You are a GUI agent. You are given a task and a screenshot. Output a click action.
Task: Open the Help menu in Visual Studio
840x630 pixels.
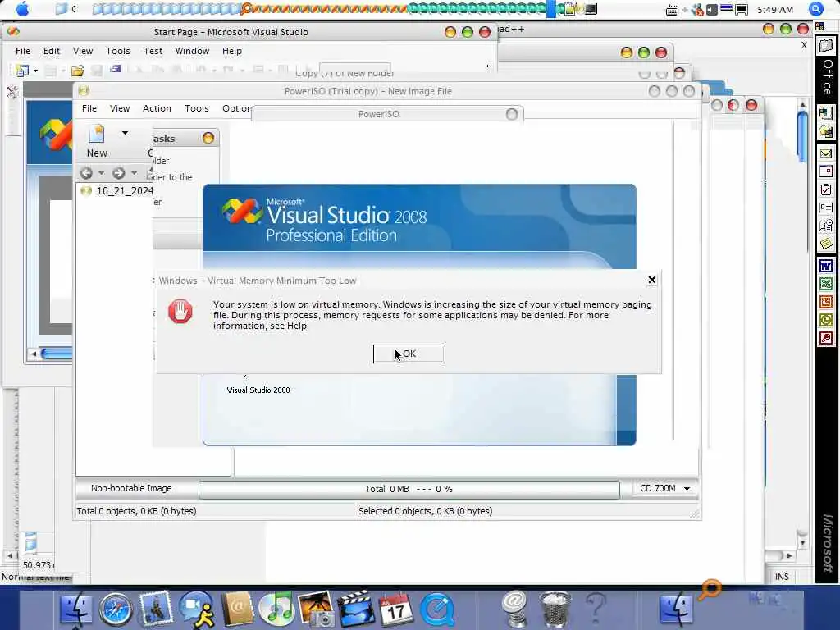[x=232, y=51]
